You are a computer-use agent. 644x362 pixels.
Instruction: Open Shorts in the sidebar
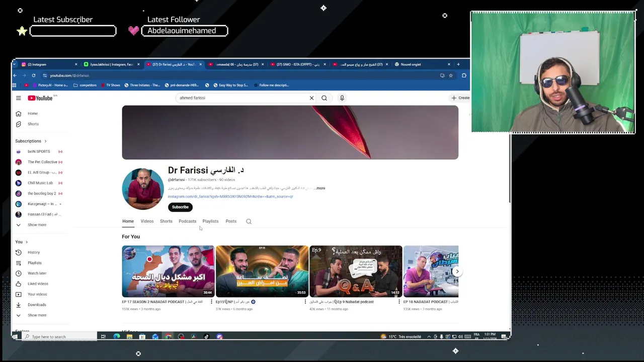[33, 124]
